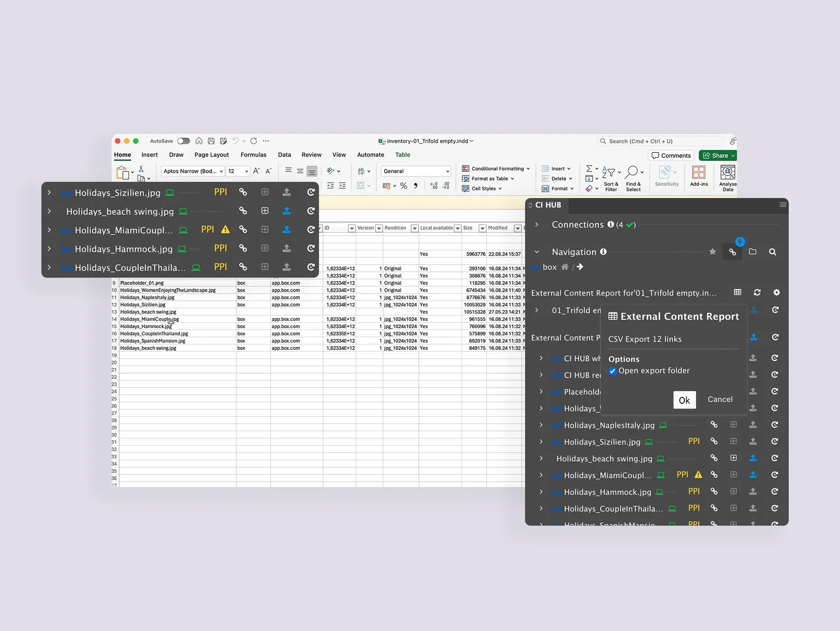Click the Comments button

[671, 155]
